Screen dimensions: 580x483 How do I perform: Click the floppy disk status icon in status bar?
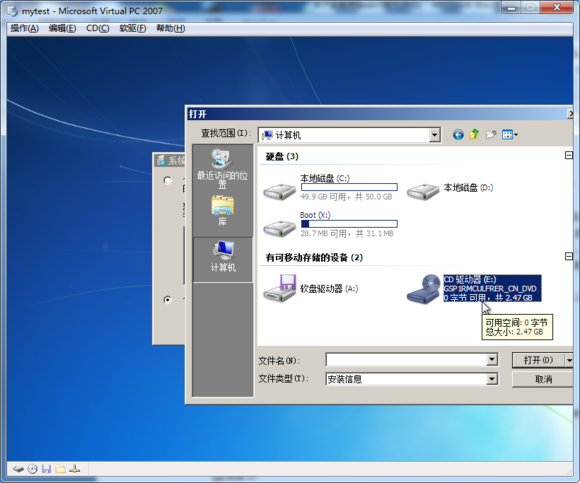pos(46,469)
